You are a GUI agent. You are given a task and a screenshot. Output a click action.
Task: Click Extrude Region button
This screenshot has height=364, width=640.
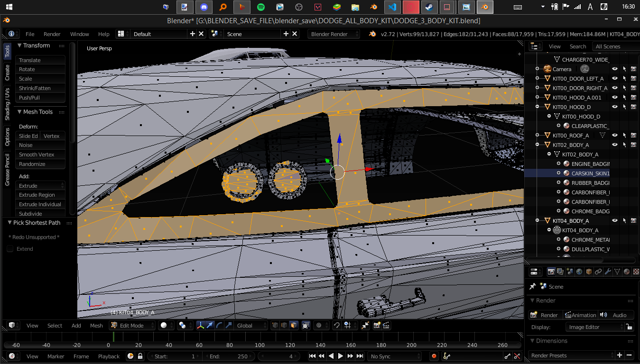coord(40,195)
